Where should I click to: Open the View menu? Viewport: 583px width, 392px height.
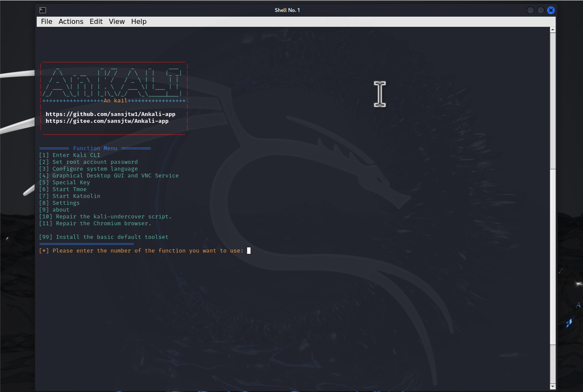(x=117, y=22)
